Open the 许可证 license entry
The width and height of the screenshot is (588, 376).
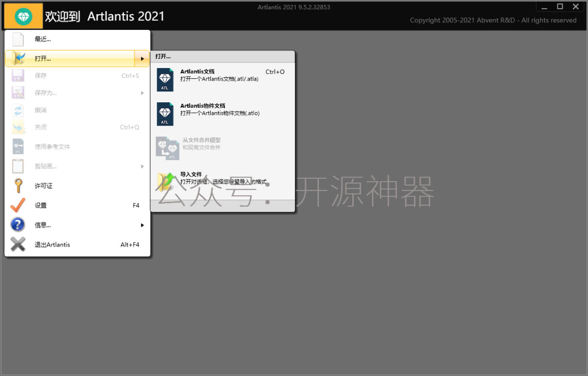[77, 186]
